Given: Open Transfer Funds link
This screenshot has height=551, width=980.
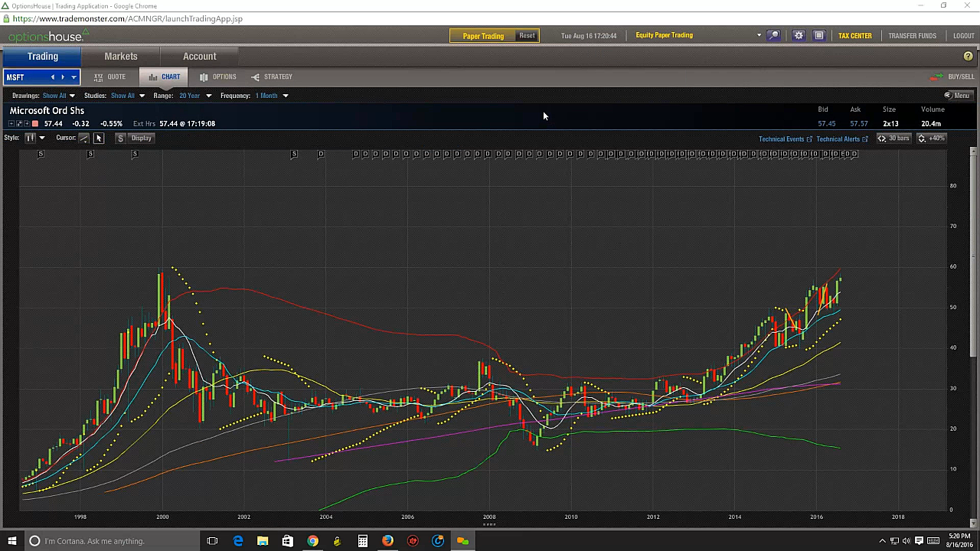Looking at the screenshot, I should 912,36.
